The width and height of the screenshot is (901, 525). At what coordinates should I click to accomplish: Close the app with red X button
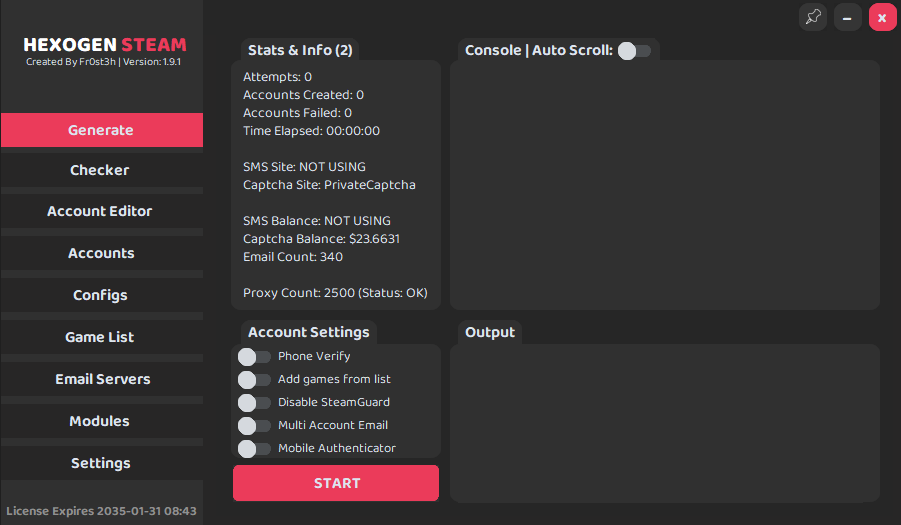pos(882,17)
